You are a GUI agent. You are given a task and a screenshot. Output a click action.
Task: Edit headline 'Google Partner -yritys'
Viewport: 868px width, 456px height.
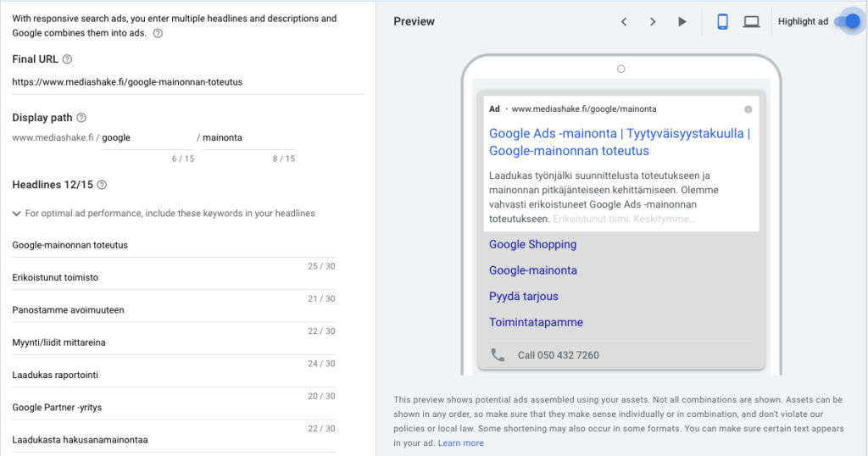(x=174, y=408)
